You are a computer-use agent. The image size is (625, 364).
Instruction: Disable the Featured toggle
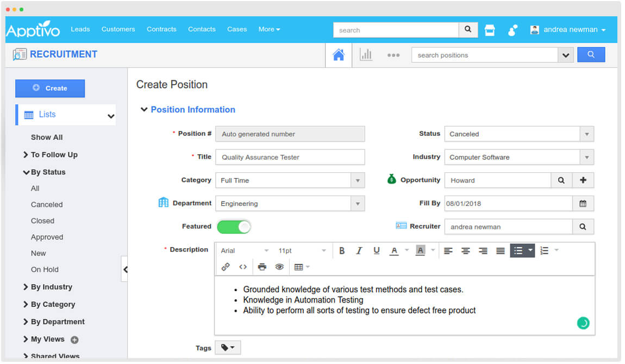point(234,227)
